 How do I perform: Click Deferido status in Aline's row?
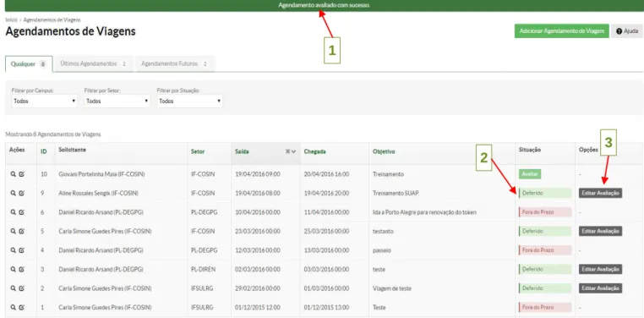[545, 193]
